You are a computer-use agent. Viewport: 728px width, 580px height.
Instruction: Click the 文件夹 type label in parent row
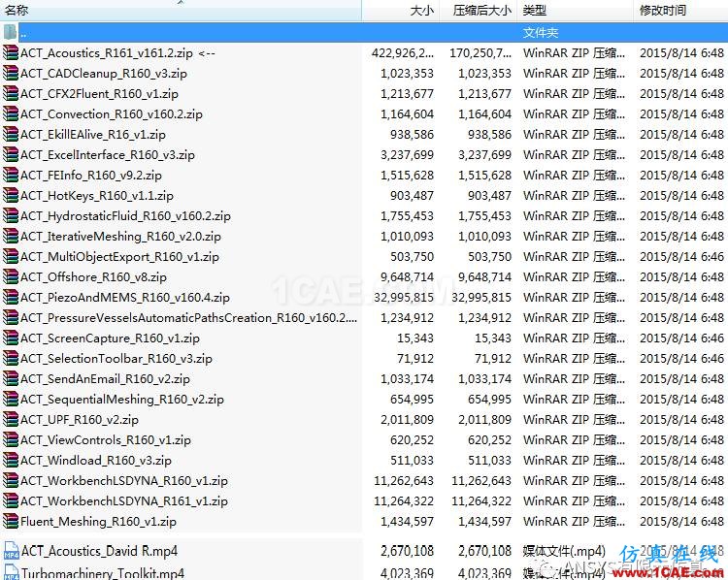[x=541, y=33]
